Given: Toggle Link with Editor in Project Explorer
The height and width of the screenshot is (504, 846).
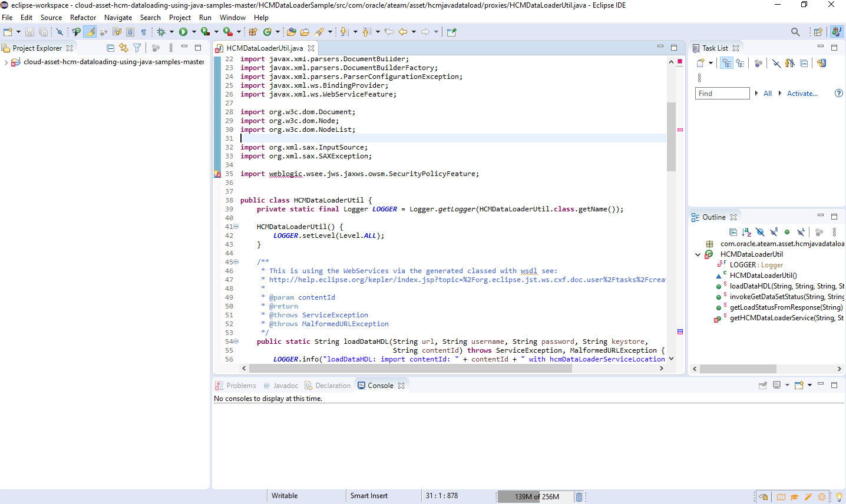Looking at the screenshot, I should [124, 48].
